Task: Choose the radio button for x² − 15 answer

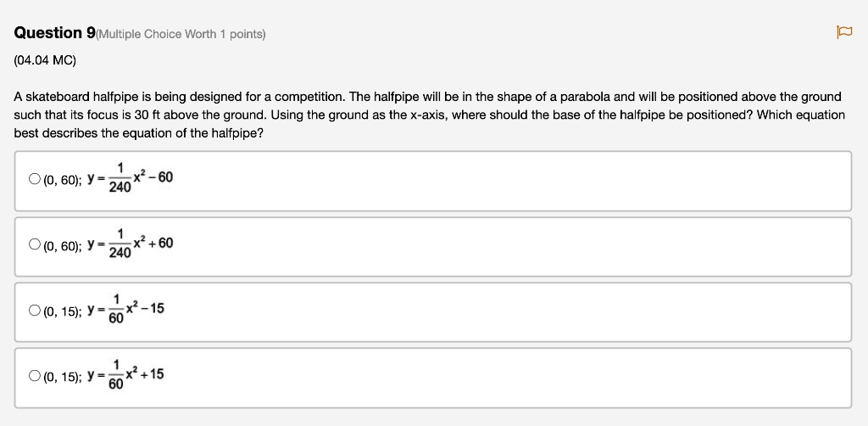Action: (x=34, y=311)
